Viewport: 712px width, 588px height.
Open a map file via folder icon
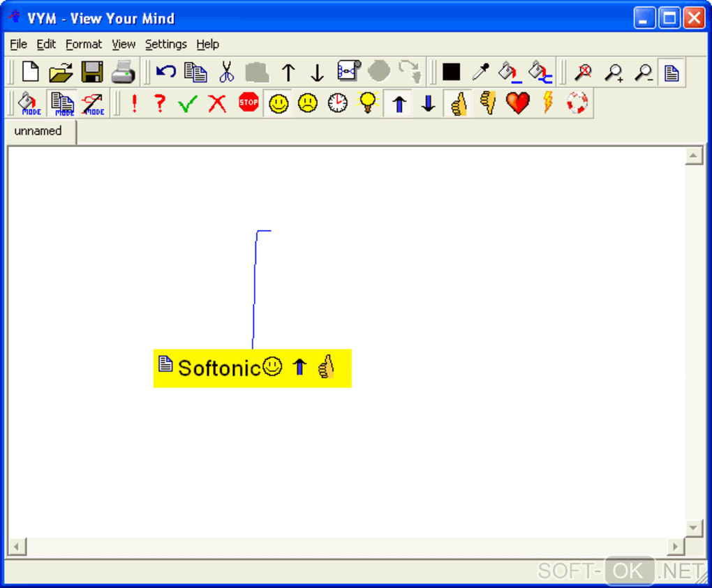[x=61, y=72]
